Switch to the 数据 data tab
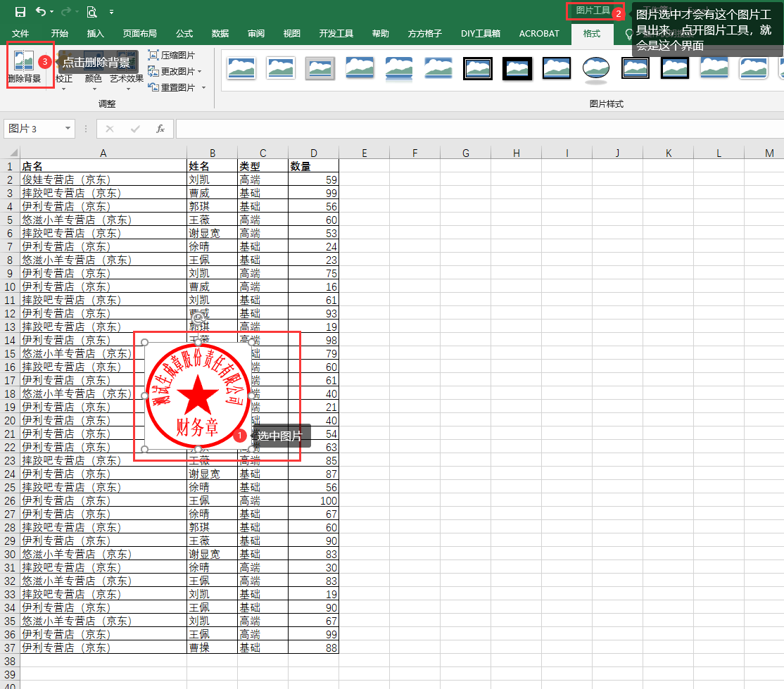This screenshot has width=784, height=689. [x=220, y=34]
